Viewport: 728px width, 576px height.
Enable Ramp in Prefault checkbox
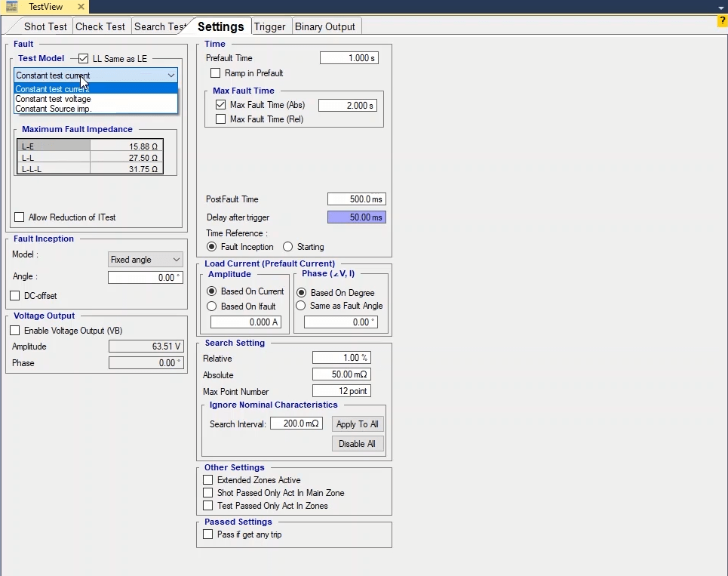(x=216, y=73)
